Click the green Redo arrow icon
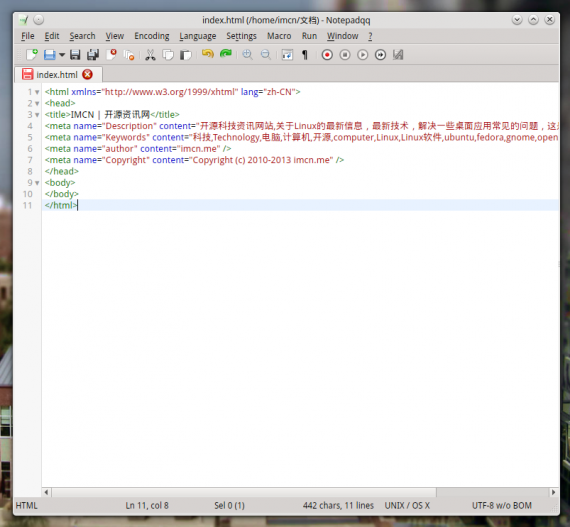This screenshot has height=527, width=570. [226, 54]
